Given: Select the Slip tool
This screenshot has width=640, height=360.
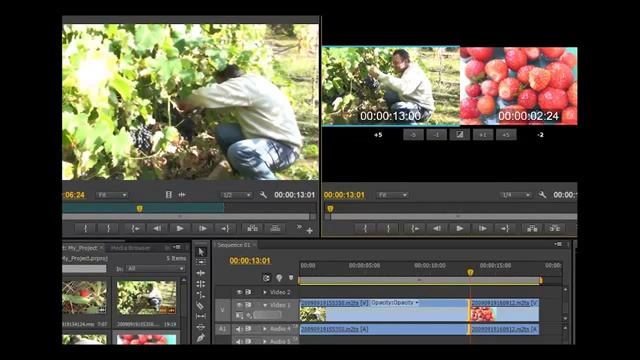Looking at the screenshot, I should 200,316.
